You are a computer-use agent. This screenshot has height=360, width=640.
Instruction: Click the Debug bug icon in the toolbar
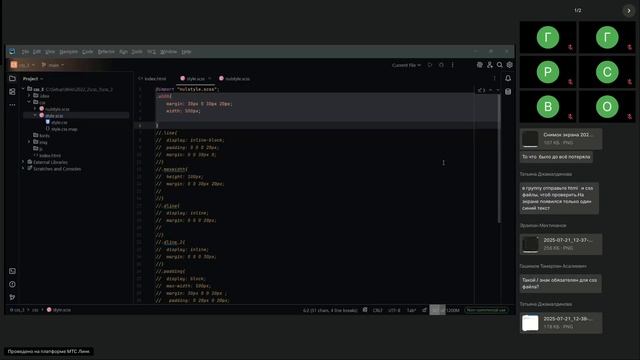[x=441, y=65]
